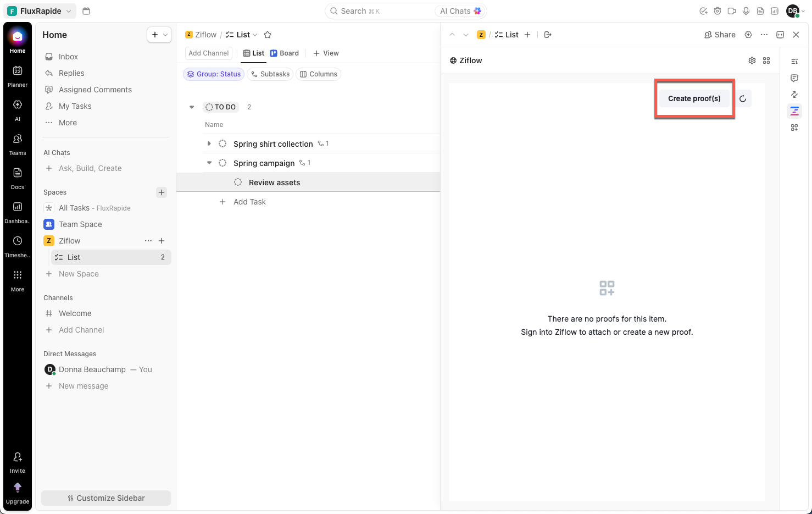Viewport: 812px width, 514px height.
Task: Switch to the Board view tab
Action: (x=285, y=53)
